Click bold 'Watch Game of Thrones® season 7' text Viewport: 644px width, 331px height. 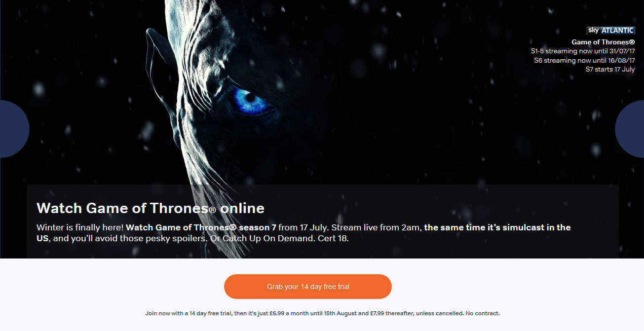[201, 227]
